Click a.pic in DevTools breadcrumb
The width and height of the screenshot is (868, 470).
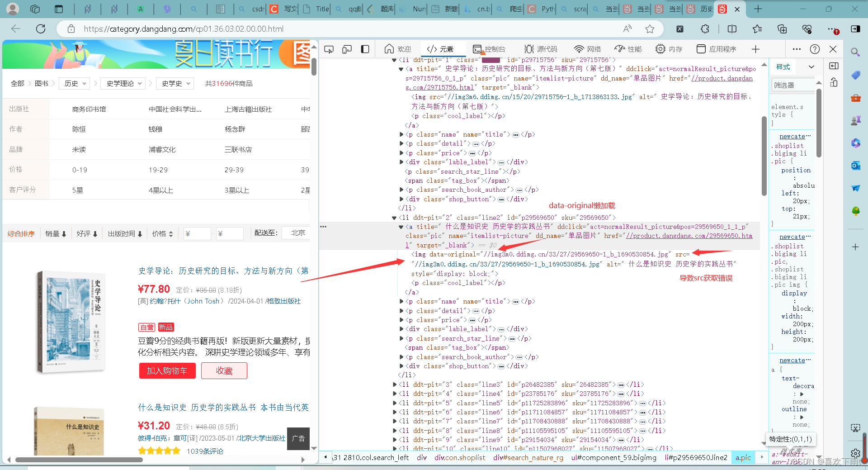pos(743,457)
